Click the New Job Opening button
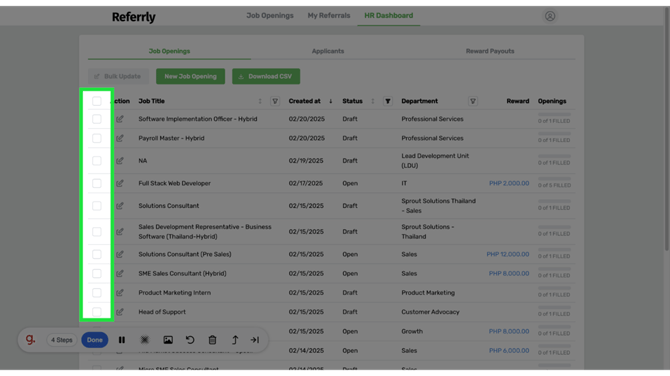The width and height of the screenshot is (670, 376). pyautogui.click(x=191, y=76)
